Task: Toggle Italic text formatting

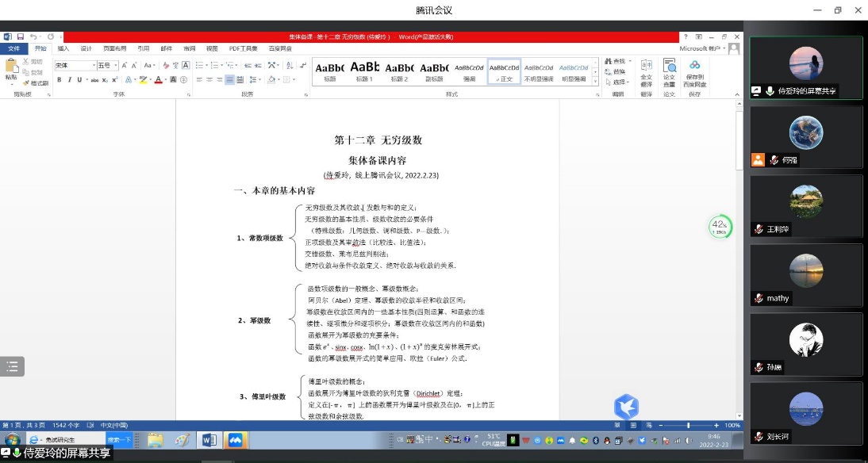Action: tap(69, 80)
